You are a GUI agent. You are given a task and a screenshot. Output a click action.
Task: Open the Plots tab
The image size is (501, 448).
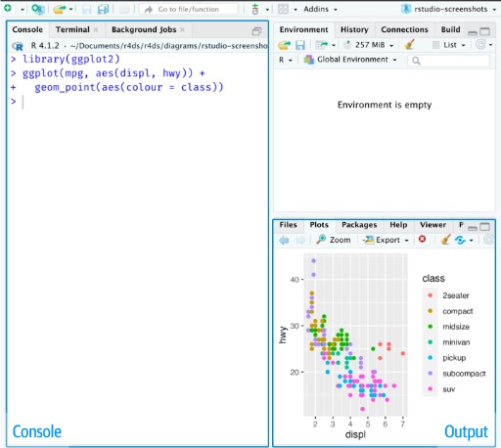(319, 225)
